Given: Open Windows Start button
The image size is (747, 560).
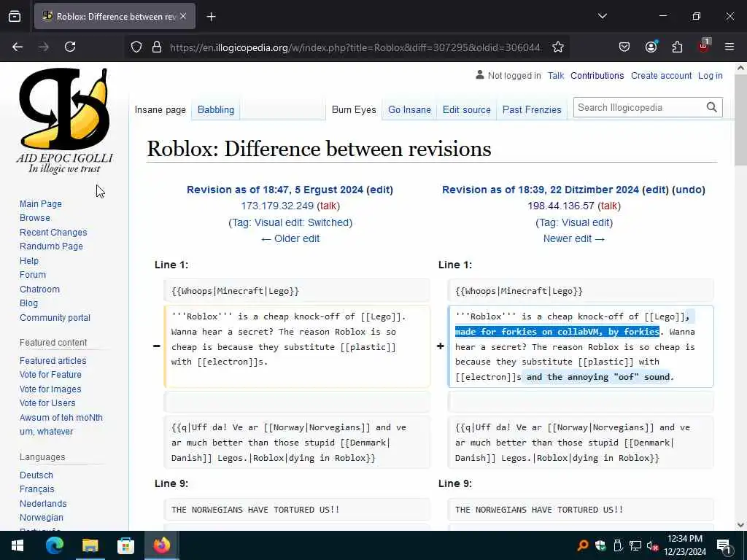Looking at the screenshot, I should pyautogui.click(x=18, y=545).
